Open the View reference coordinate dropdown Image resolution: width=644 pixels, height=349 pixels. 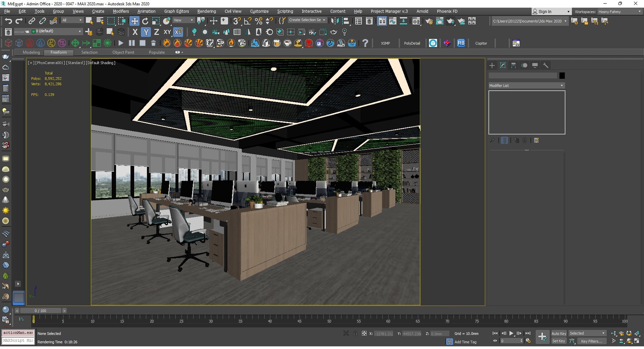pos(183,20)
